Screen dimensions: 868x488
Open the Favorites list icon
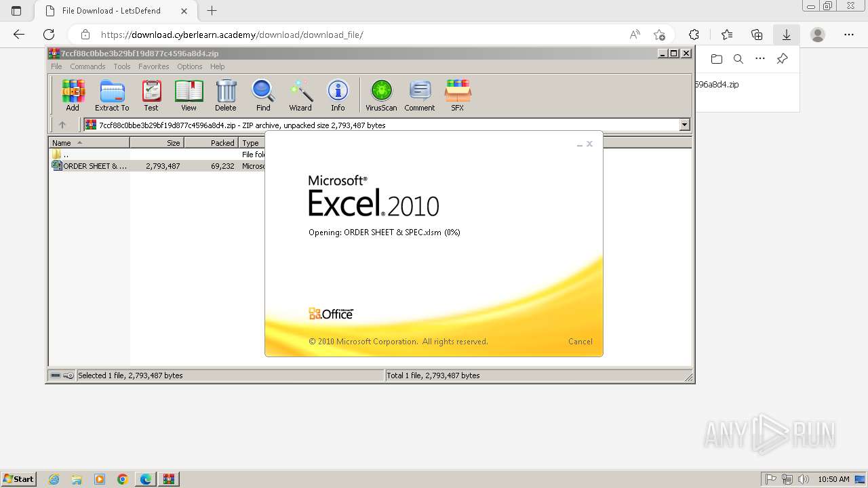(727, 35)
